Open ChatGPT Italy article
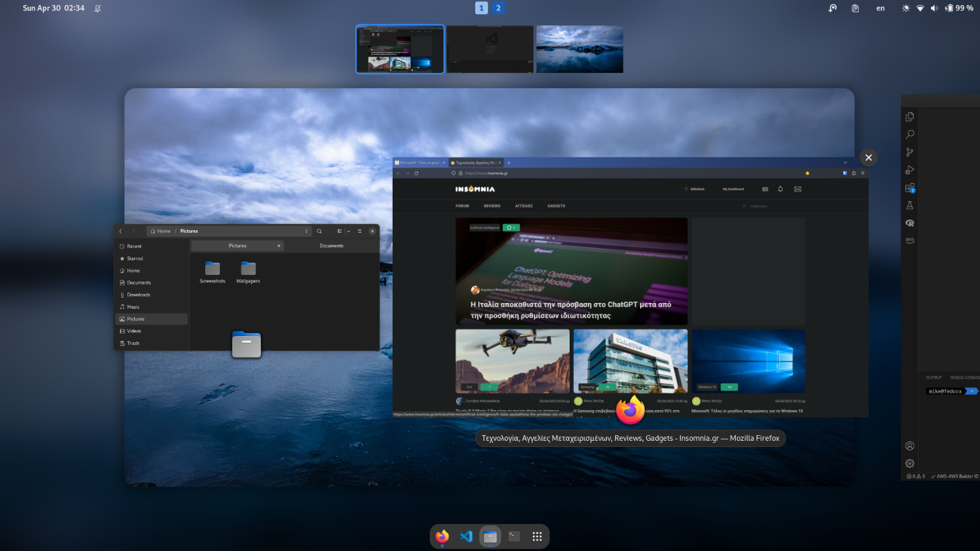This screenshot has height=551, width=980. [571, 271]
